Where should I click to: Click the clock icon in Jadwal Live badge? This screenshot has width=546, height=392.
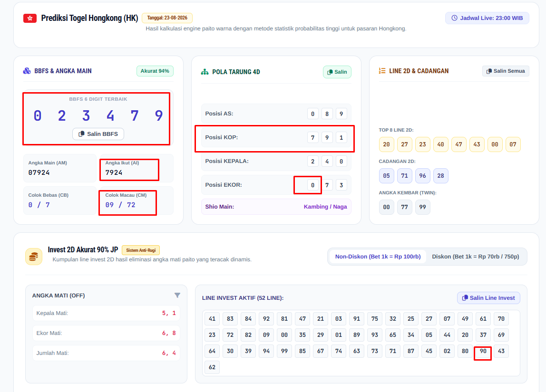[454, 18]
